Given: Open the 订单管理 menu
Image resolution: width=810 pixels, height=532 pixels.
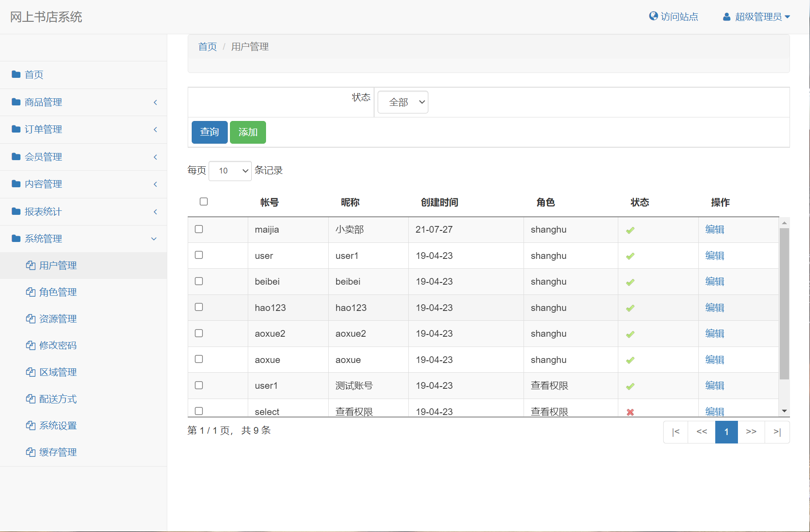Looking at the screenshot, I should point(43,129).
